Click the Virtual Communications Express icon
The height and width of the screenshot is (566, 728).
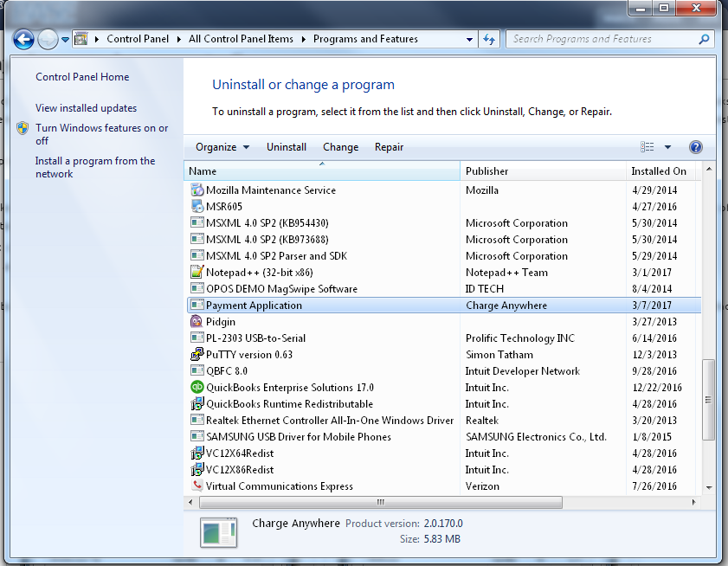point(196,486)
